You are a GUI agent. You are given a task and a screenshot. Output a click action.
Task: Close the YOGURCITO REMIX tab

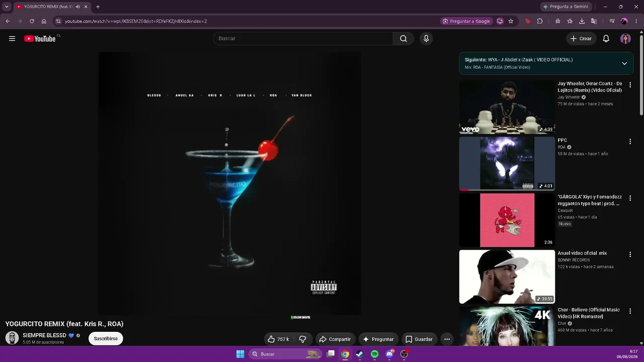(x=86, y=7)
